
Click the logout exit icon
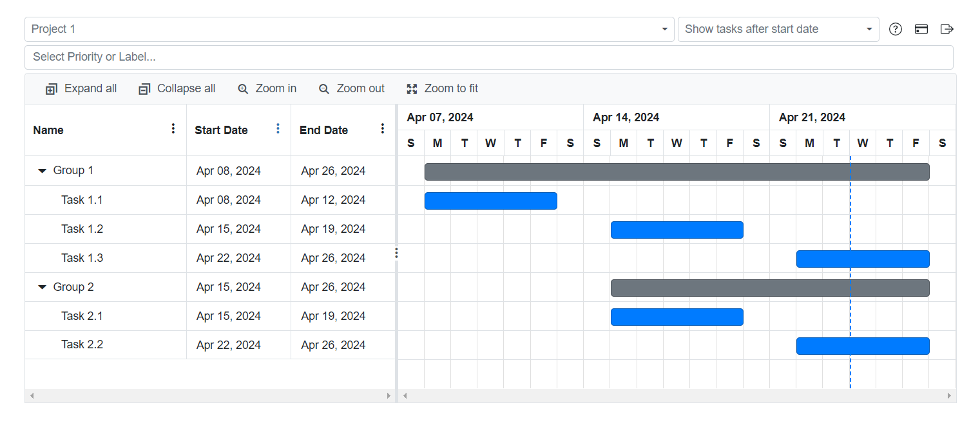point(946,29)
